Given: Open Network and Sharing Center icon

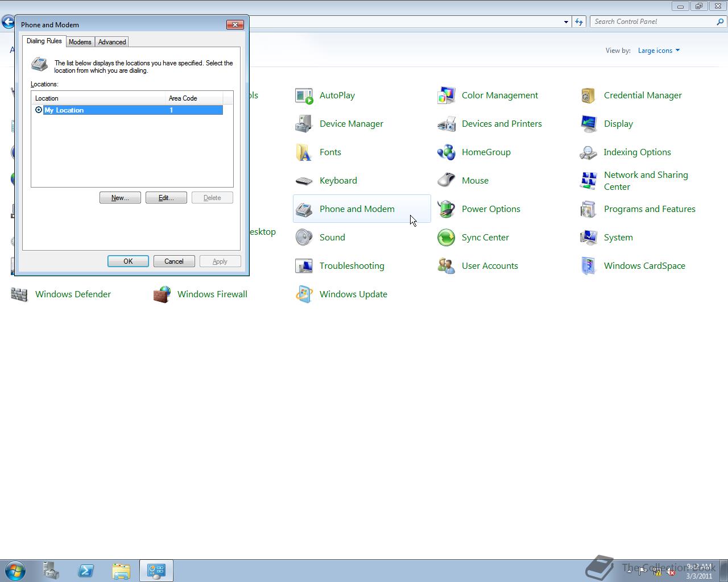Looking at the screenshot, I should [x=588, y=181].
